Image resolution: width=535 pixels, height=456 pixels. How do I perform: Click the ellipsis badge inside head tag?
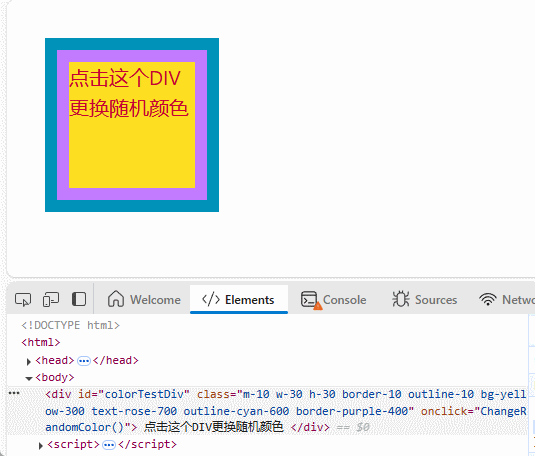pos(84,361)
